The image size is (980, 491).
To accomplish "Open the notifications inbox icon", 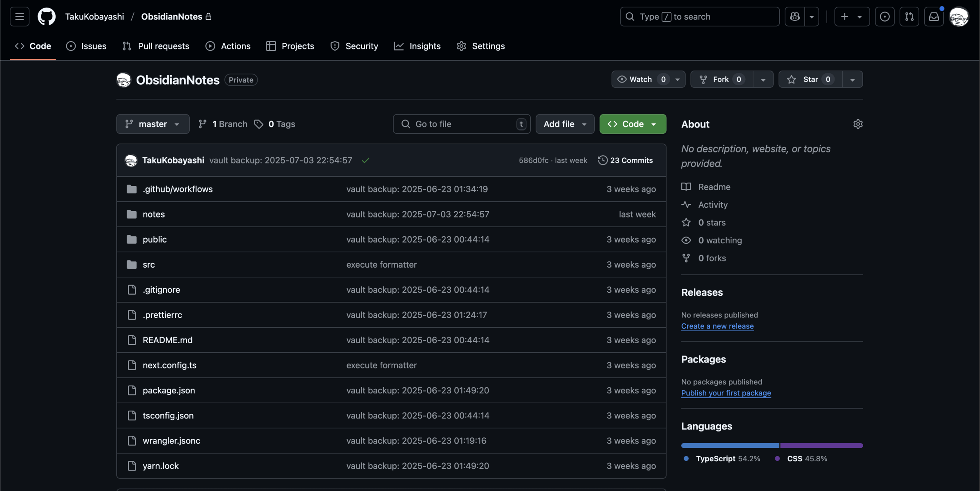I will [x=934, y=16].
